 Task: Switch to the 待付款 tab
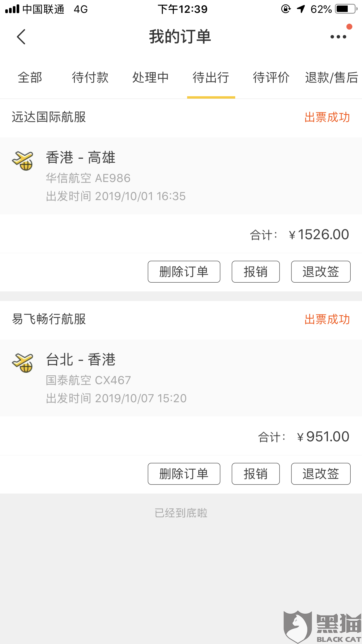[x=90, y=78]
